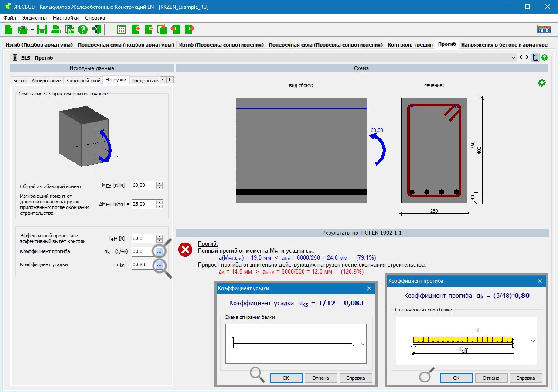
Task: Open the static beam scheme dropdown
Action: click(533, 341)
